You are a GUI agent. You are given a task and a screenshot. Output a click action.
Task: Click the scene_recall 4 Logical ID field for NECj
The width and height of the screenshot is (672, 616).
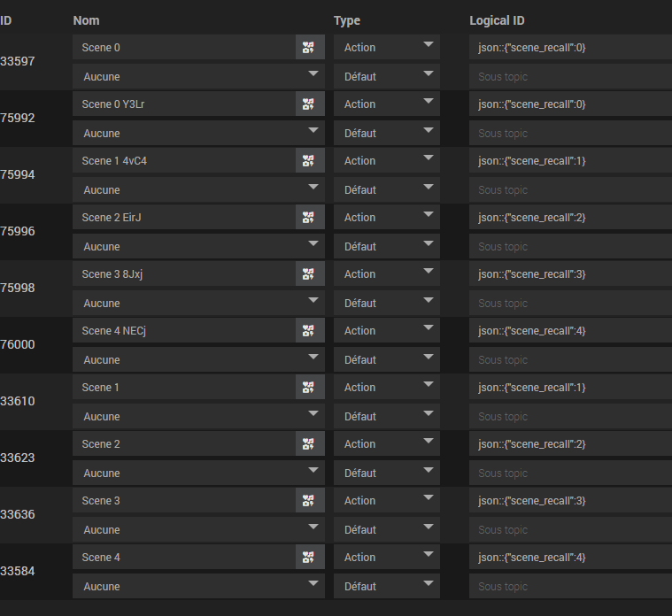coord(570,331)
